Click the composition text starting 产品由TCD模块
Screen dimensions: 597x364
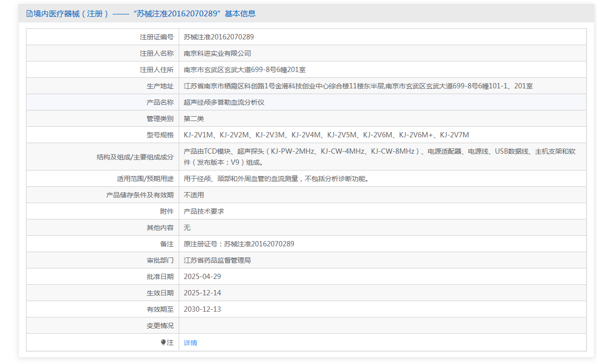tap(380, 157)
